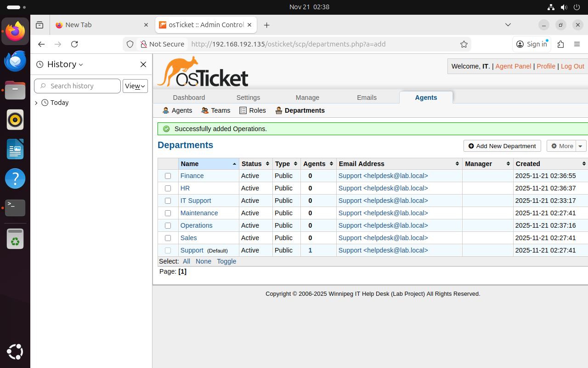Check the Maintenance department checkbox
Screen dimensions: 588x368
(x=168, y=213)
